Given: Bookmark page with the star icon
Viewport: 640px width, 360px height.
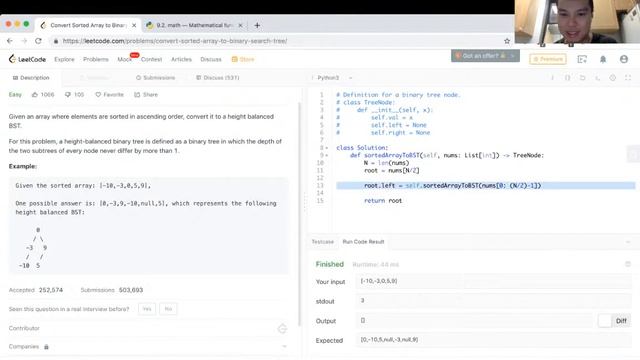Looking at the screenshot, I should [507, 41].
